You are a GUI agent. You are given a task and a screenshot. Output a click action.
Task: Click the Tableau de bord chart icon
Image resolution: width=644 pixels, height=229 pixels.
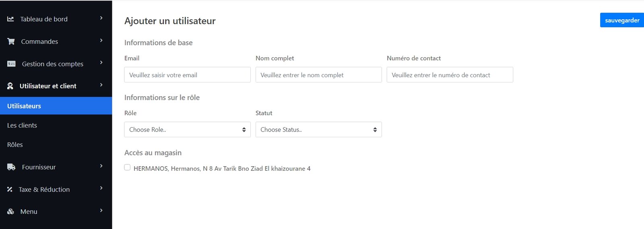click(10, 19)
